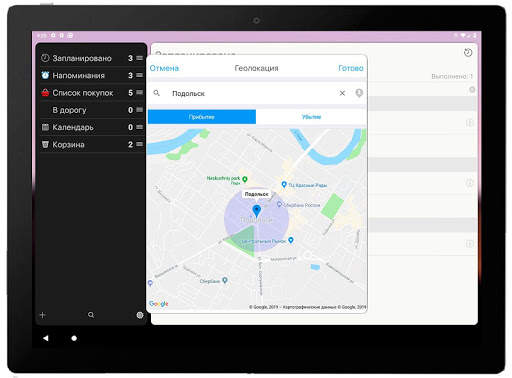Click the Naslozhny park marker on map
Screen dimensions: 512x378
coord(245,179)
